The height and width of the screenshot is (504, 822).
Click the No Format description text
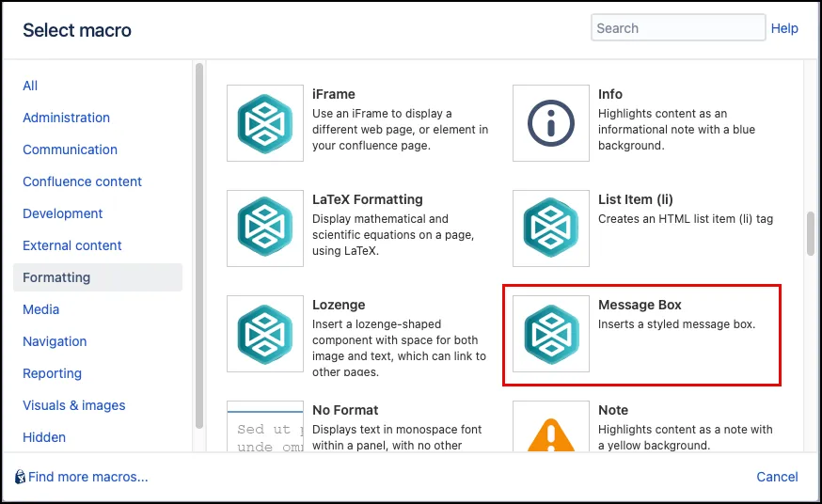(396, 437)
